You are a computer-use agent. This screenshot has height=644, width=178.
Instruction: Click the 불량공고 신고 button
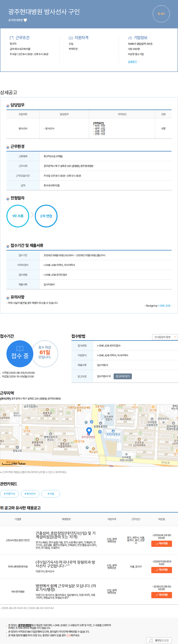159,640
